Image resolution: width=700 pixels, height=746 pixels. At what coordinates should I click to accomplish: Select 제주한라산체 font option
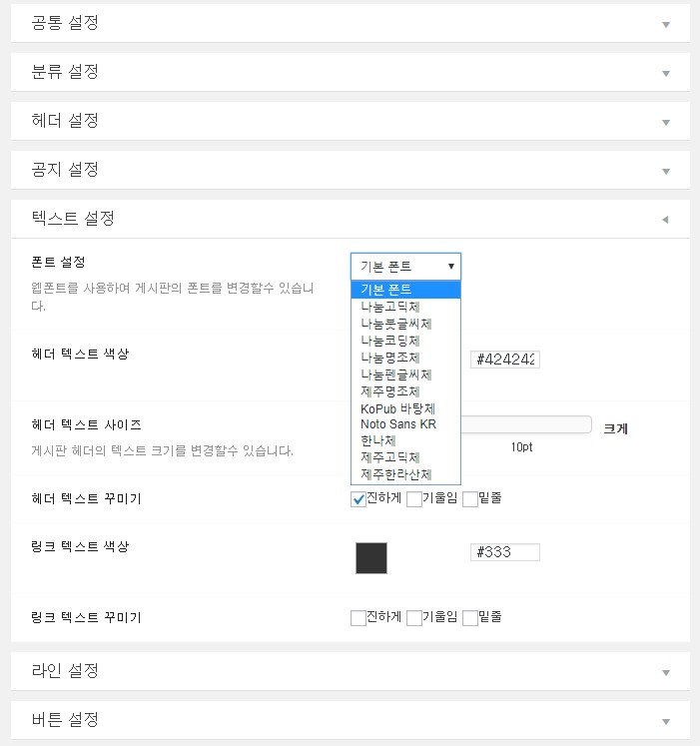pos(405,474)
